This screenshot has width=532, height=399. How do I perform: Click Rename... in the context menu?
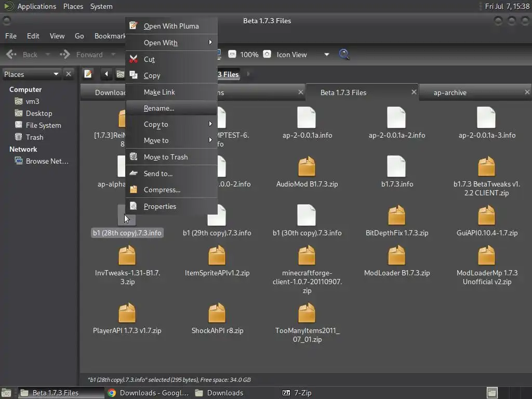click(x=171, y=108)
